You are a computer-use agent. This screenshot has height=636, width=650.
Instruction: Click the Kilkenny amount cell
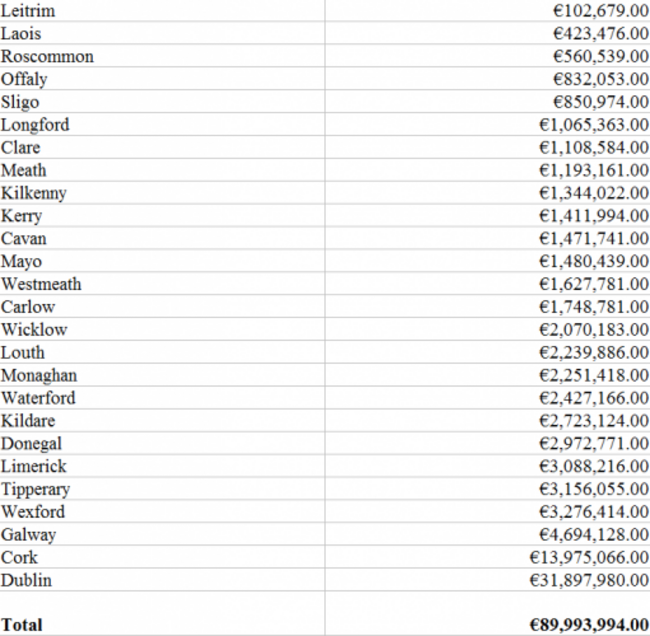click(x=488, y=193)
